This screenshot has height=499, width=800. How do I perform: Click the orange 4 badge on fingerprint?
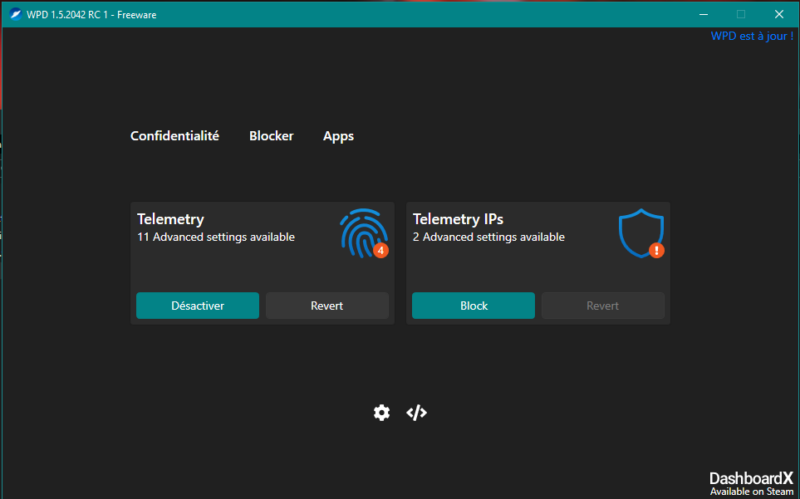point(381,250)
